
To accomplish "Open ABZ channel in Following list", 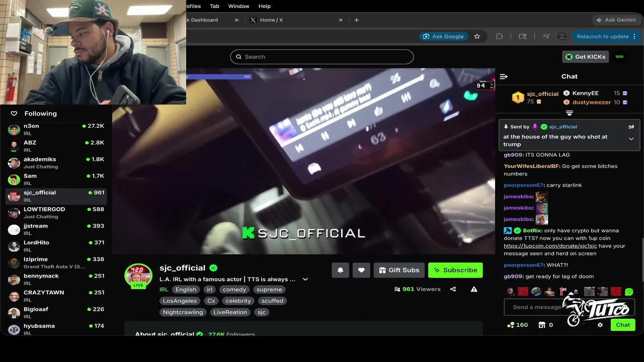I will (56, 146).
